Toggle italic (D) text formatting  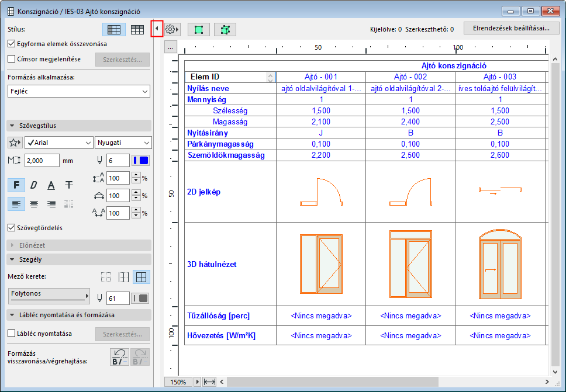(x=34, y=185)
